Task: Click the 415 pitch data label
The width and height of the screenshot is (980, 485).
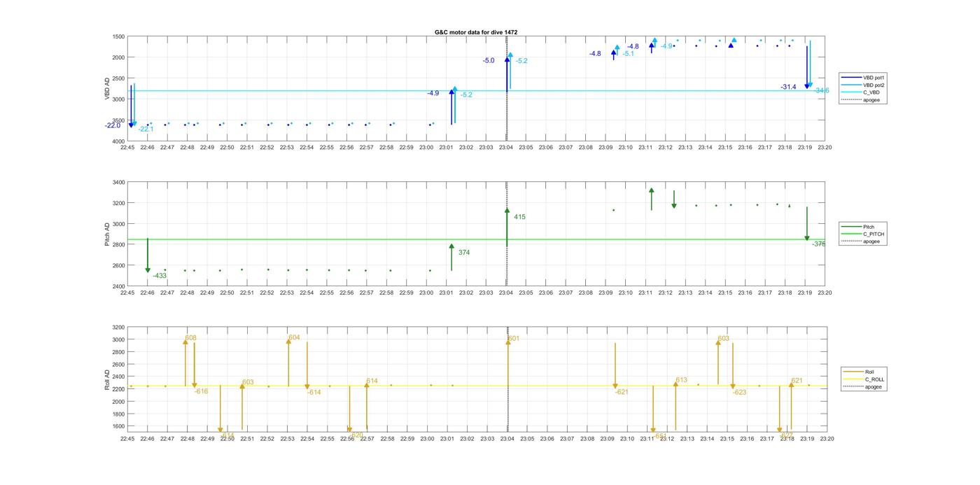Action: pos(519,217)
